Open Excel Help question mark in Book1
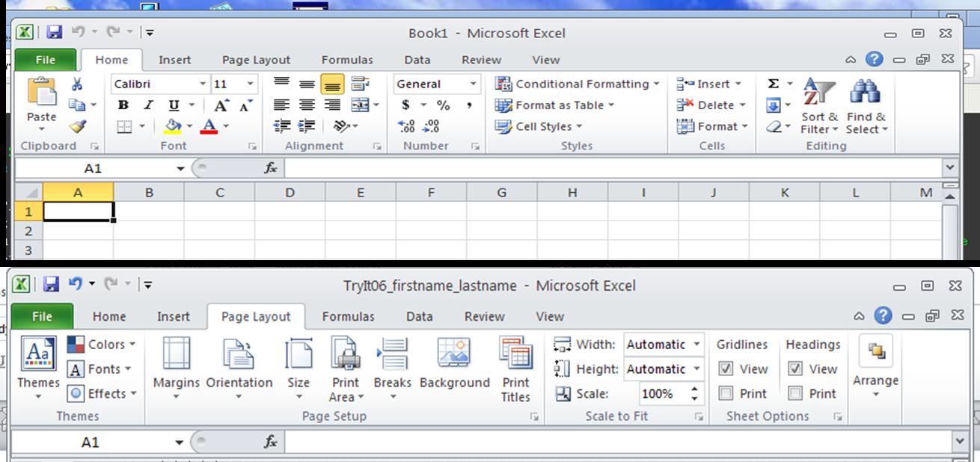Screen dimensions: 980x462 pos(874,60)
